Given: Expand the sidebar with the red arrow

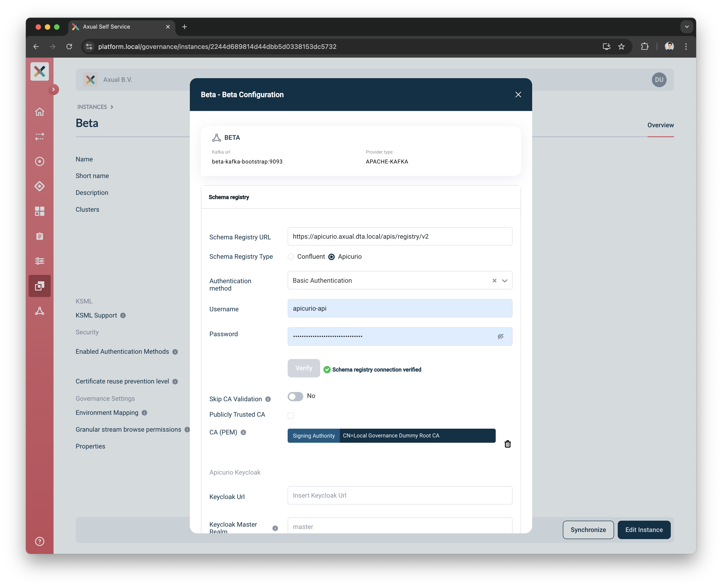Looking at the screenshot, I should 54,89.
